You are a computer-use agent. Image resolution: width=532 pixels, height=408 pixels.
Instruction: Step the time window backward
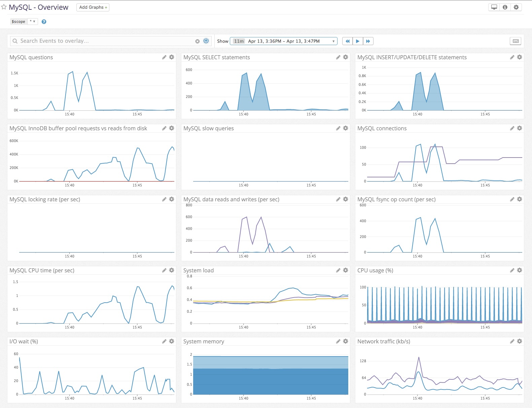[347, 41]
